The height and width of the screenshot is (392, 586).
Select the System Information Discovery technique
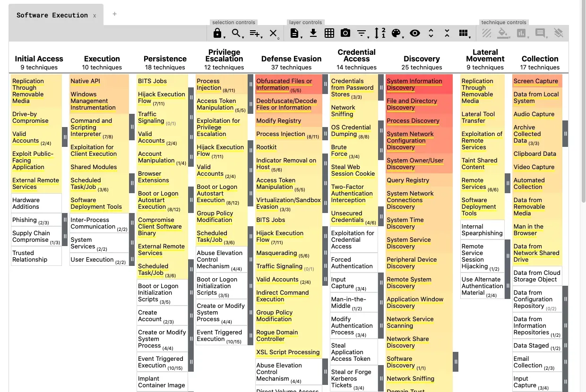pyautogui.click(x=419, y=84)
